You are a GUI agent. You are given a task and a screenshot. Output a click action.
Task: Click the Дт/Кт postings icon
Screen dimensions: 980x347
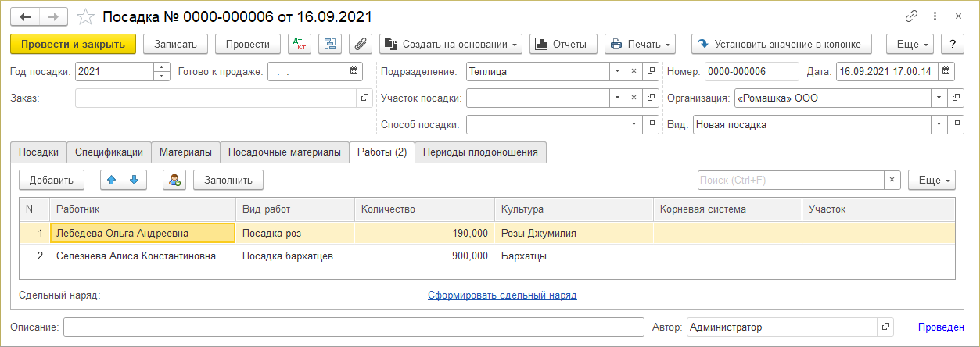point(300,45)
